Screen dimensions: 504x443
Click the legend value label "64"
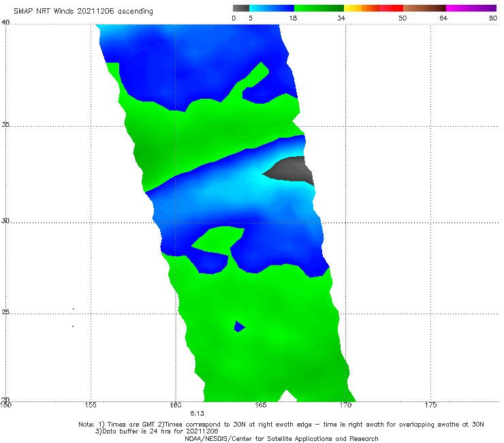pos(443,18)
